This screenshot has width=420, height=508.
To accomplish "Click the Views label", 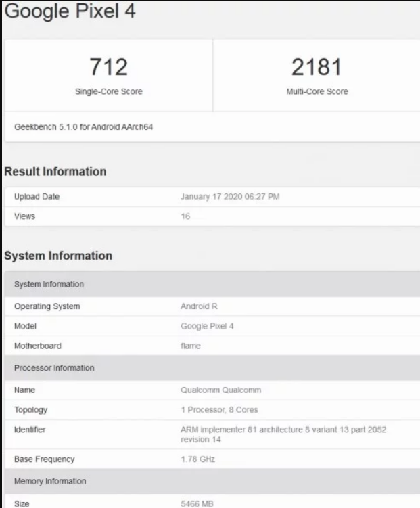I will [x=24, y=216].
